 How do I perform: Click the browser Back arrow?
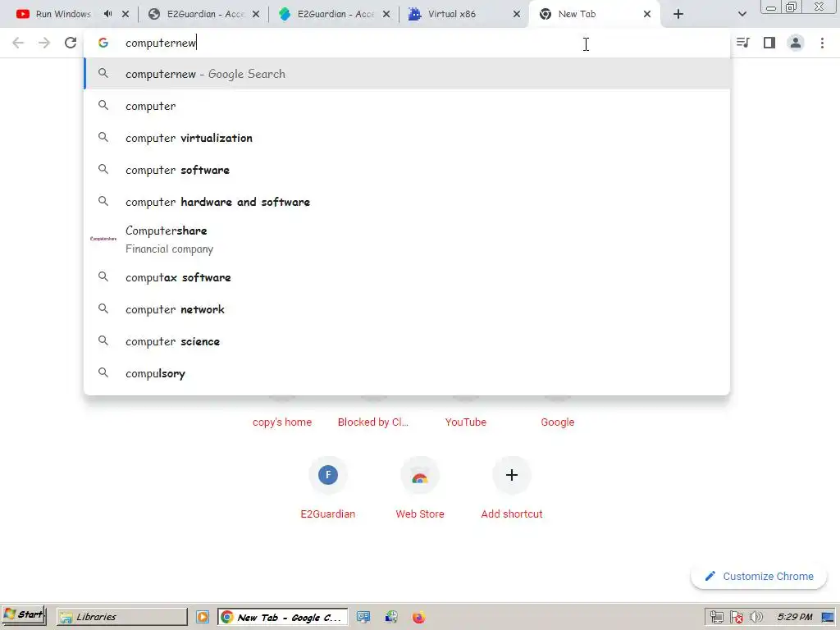pos(18,43)
